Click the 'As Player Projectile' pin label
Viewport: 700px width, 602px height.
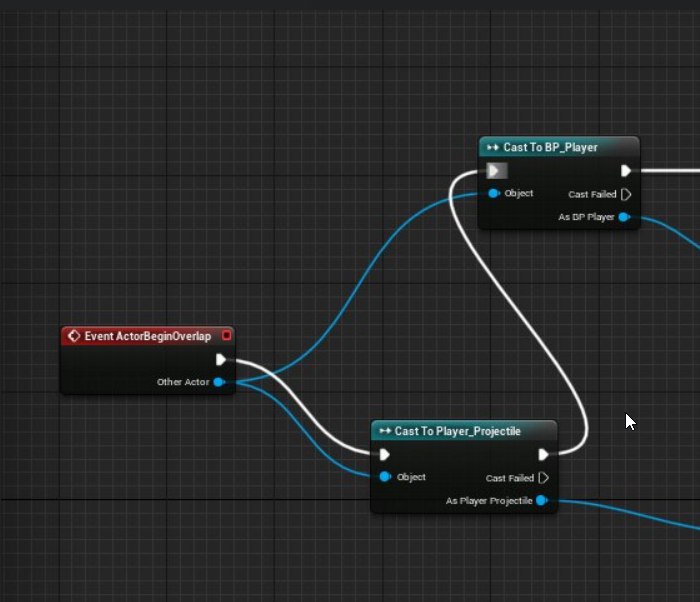(489, 501)
